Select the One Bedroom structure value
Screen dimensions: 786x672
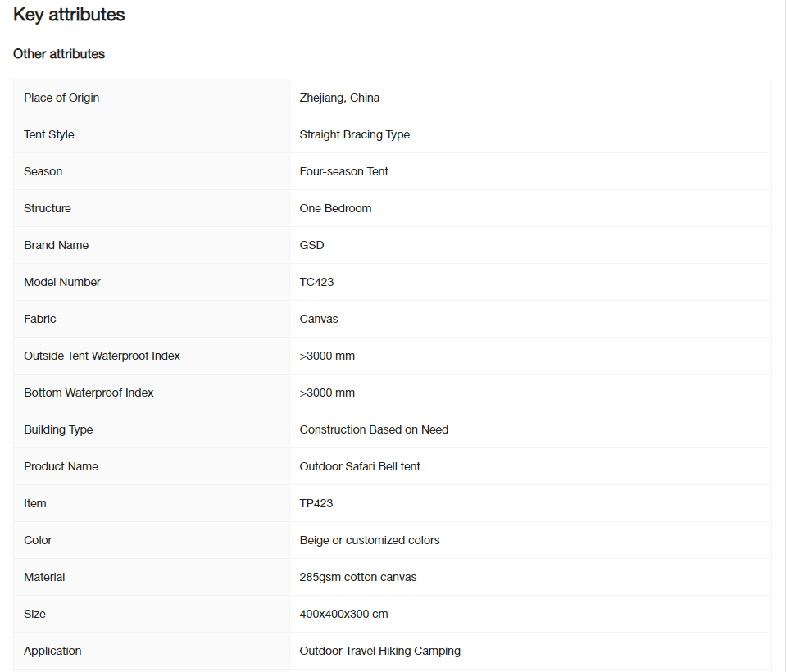click(x=335, y=208)
